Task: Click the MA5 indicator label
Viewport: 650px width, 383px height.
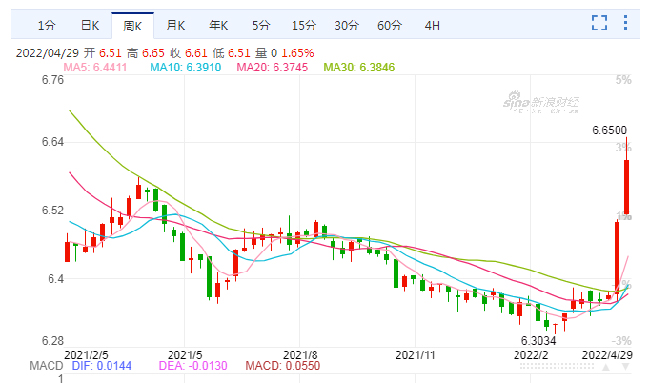Action: pyautogui.click(x=95, y=67)
